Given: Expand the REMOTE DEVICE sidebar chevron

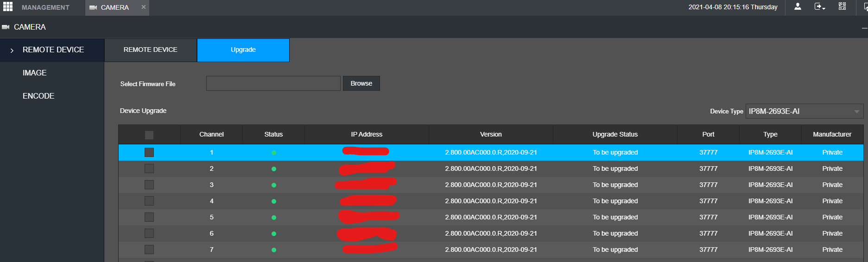Looking at the screenshot, I should pyautogui.click(x=12, y=50).
